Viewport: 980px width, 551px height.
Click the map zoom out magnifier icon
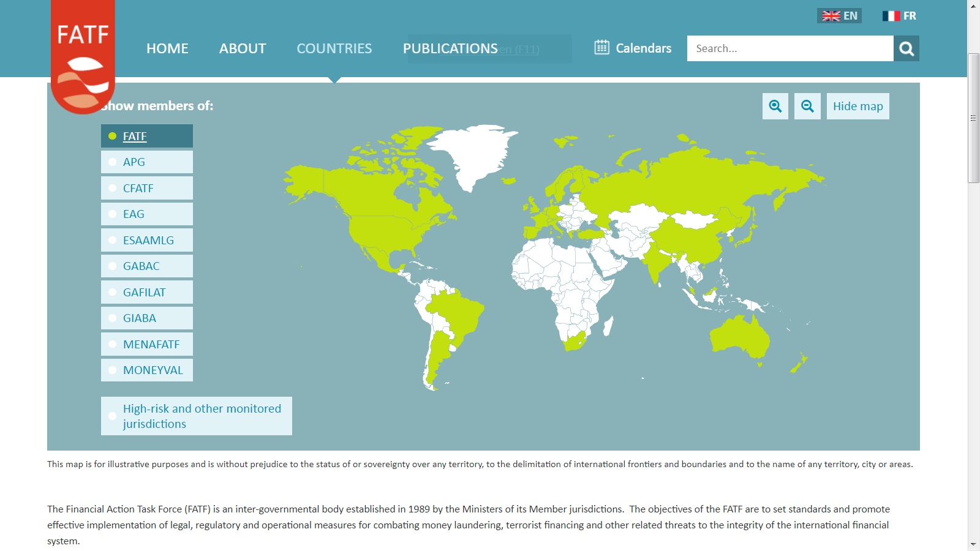[x=807, y=106]
